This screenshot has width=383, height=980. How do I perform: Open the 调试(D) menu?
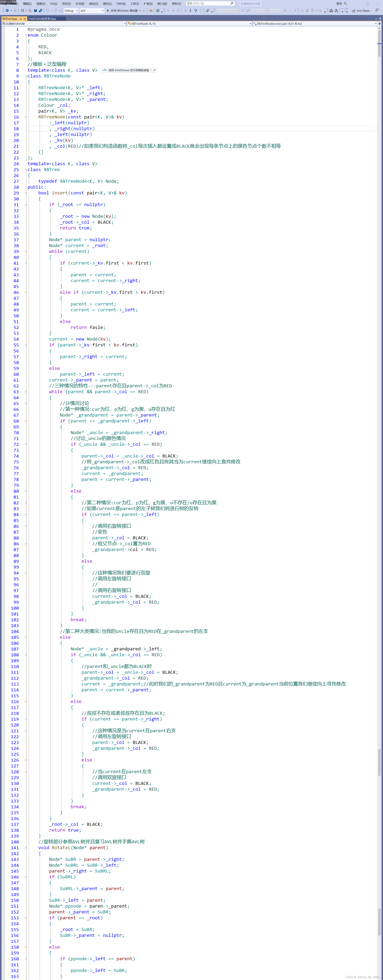click(x=93, y=3)
